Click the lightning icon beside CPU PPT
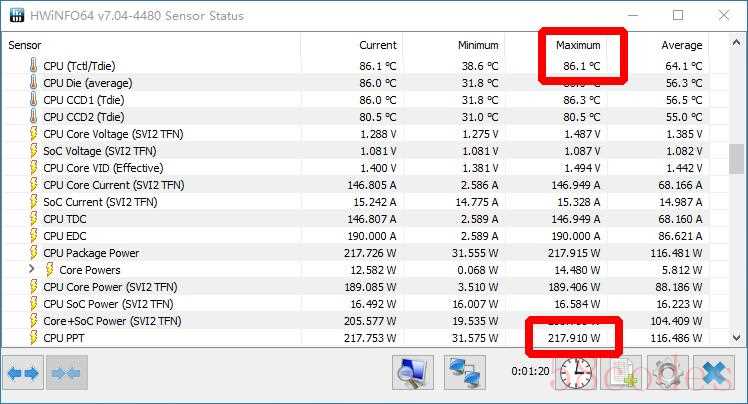 33,338
